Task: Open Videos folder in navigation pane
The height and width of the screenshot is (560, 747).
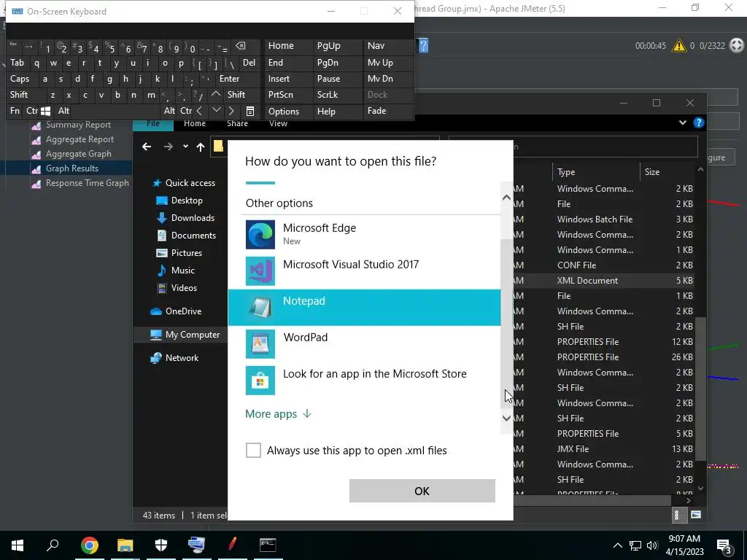Action: click(x=177, y=288)
